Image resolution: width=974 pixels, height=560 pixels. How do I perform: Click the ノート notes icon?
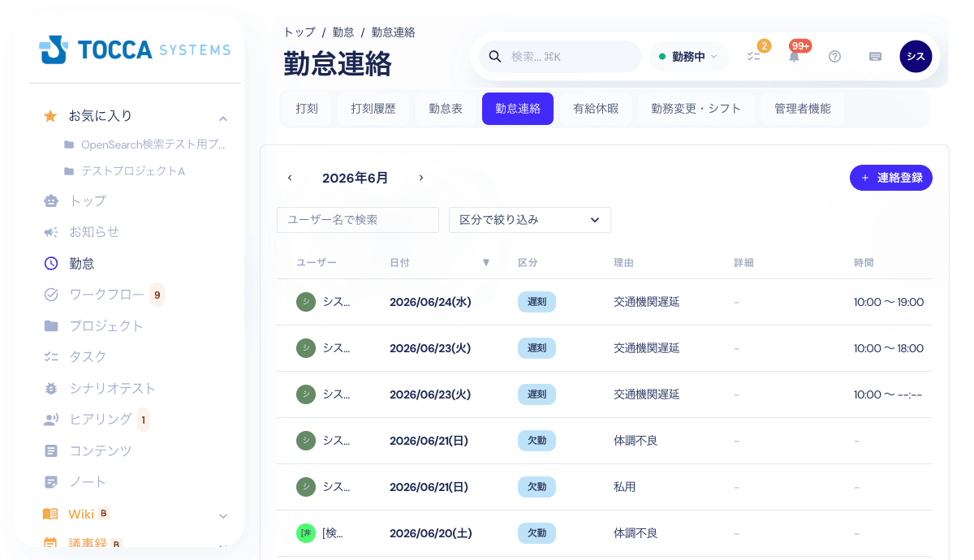pos(51,482)
